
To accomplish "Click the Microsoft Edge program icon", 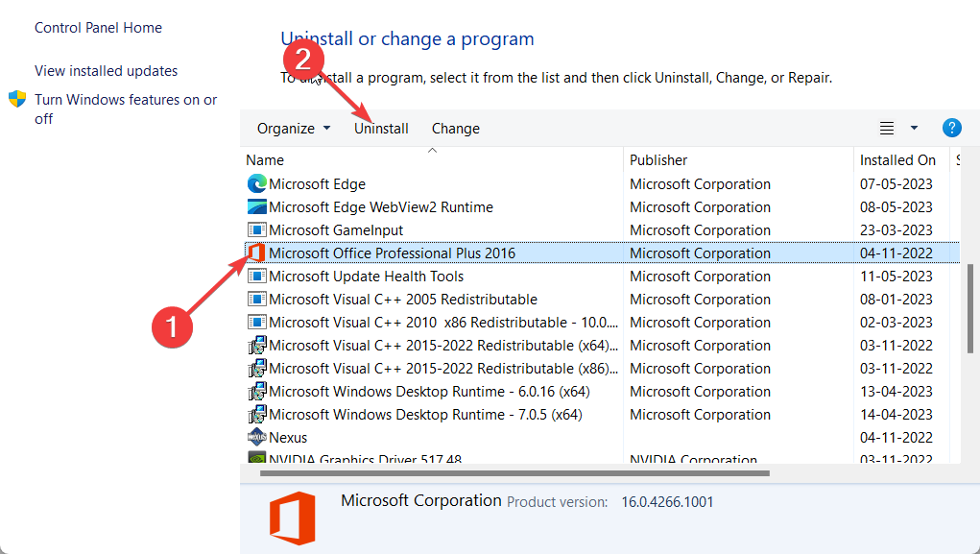I will click(x=257, y=183).
